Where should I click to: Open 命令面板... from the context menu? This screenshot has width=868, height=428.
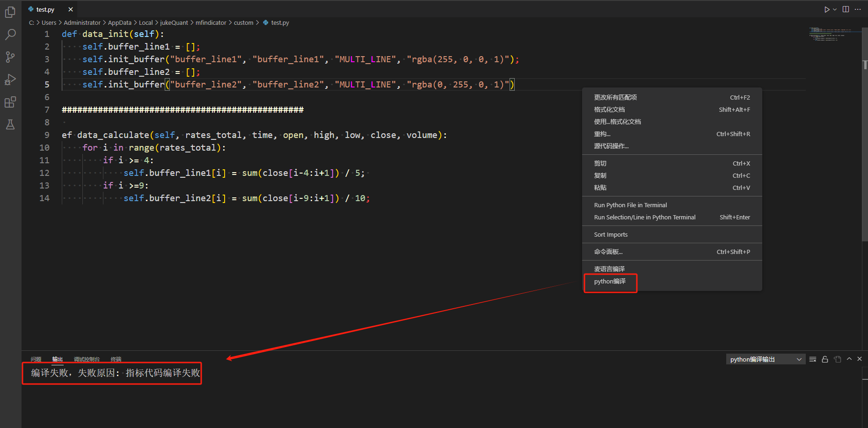point(672,252)
